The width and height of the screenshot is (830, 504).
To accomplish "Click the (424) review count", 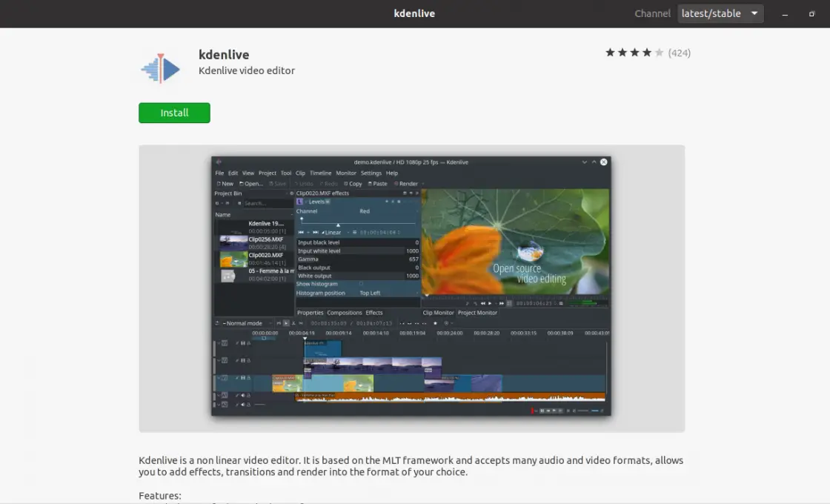I will (x=679, y=53).
